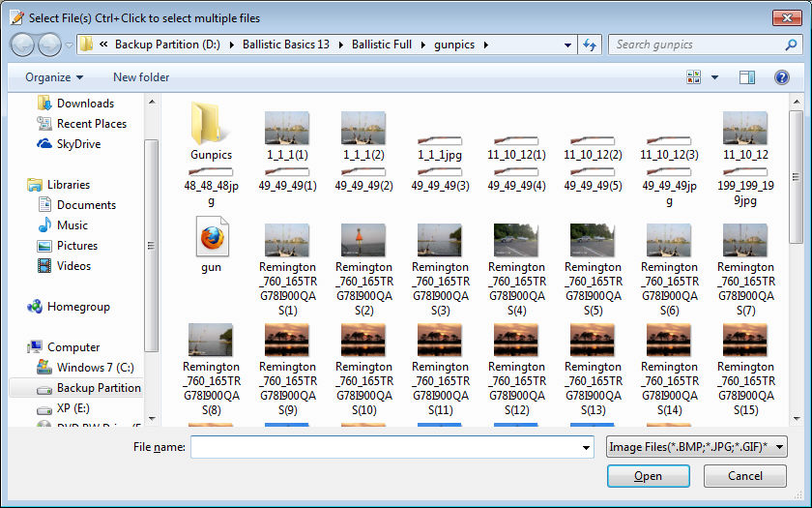Select the Firefox gun file icon
Screen dimensions: 812x508
tap(211, 238)
